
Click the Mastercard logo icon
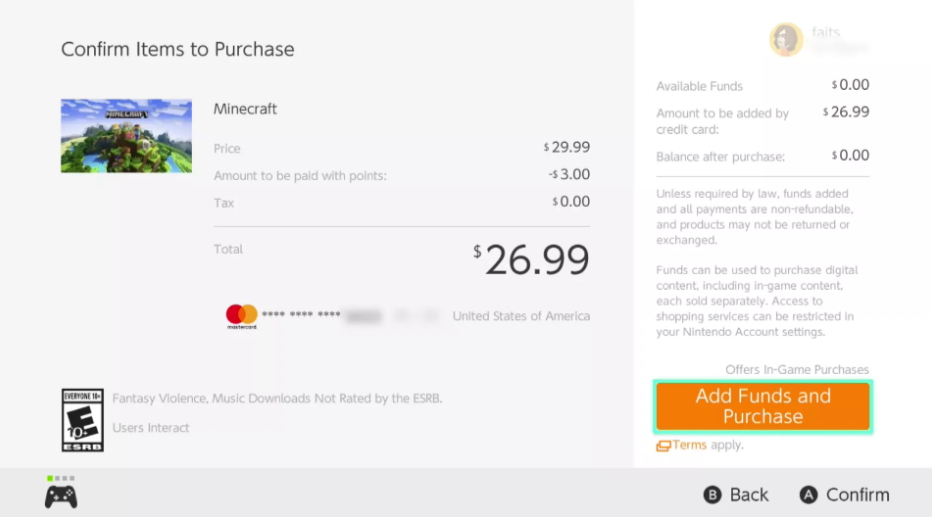(x=241, y=316)
